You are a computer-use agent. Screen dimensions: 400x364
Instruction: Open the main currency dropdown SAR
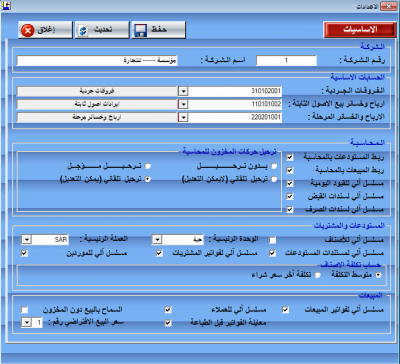27,240
